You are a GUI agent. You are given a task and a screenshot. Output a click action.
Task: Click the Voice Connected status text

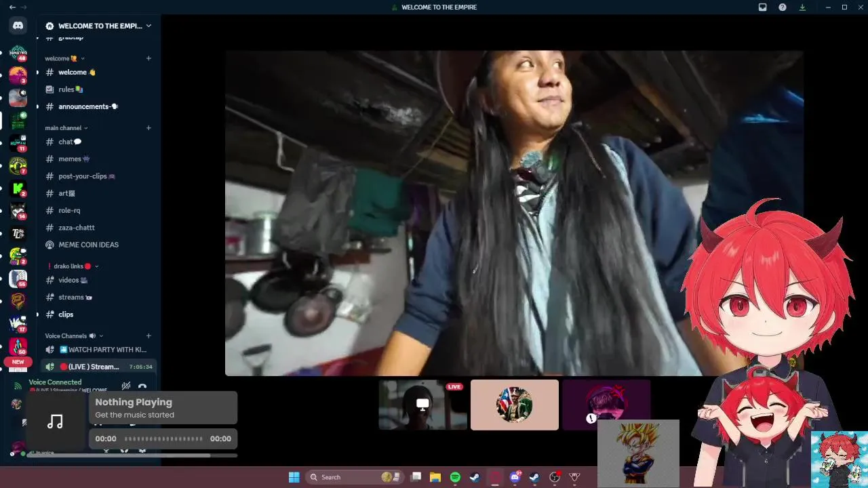(55, 382)
